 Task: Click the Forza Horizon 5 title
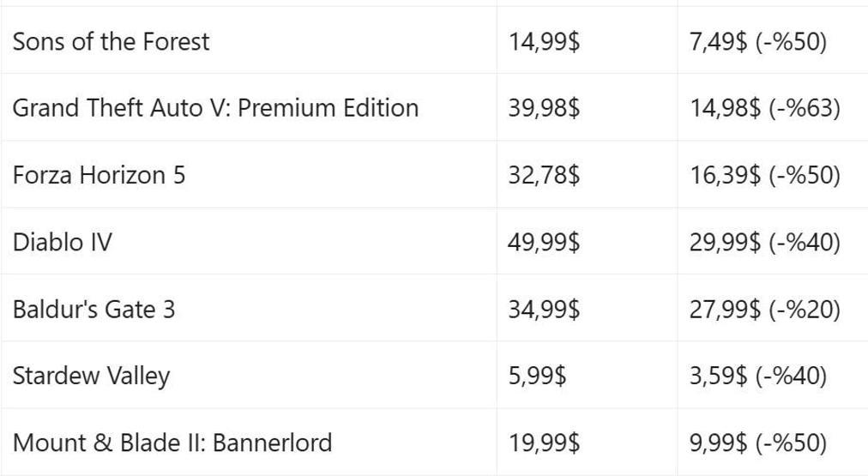coord(99,175)
